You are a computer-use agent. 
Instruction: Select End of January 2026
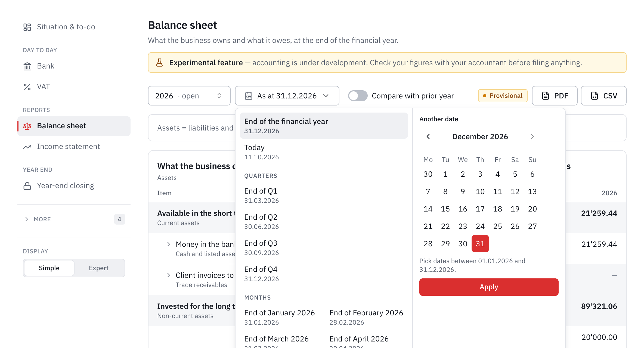281,317
